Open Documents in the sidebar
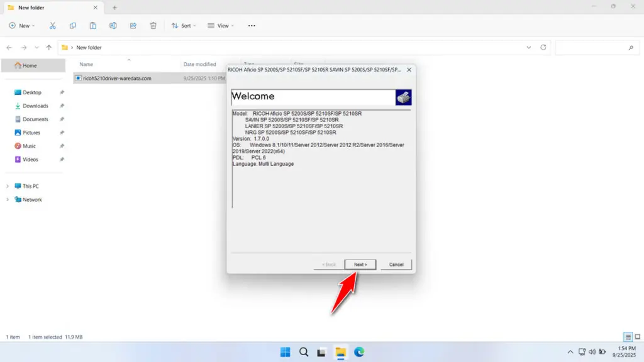Viewport: 644px width, 362px height. [x=35, y=119]
